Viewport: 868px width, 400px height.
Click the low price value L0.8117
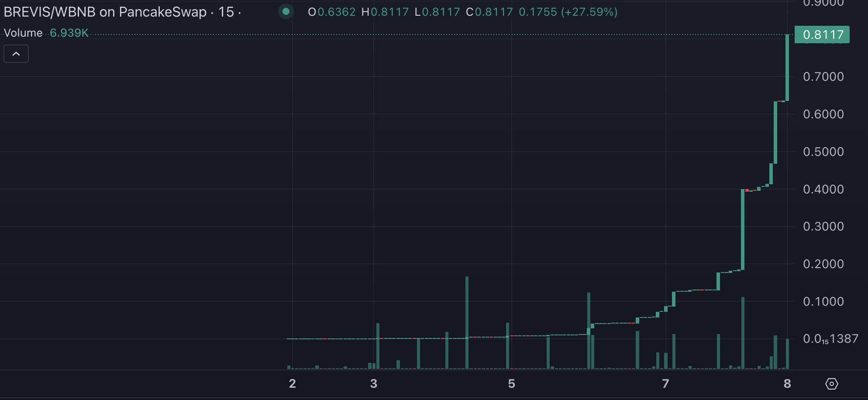click(437, 12)
